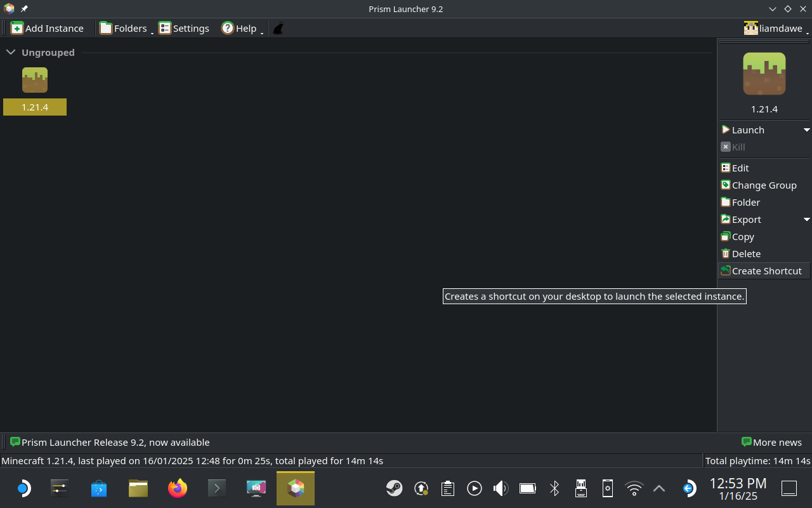The width and height of the screenshot is (812, 508).
Task: Click Create Shortcut button
Action: pyautogui.click(x=766, y=271)
